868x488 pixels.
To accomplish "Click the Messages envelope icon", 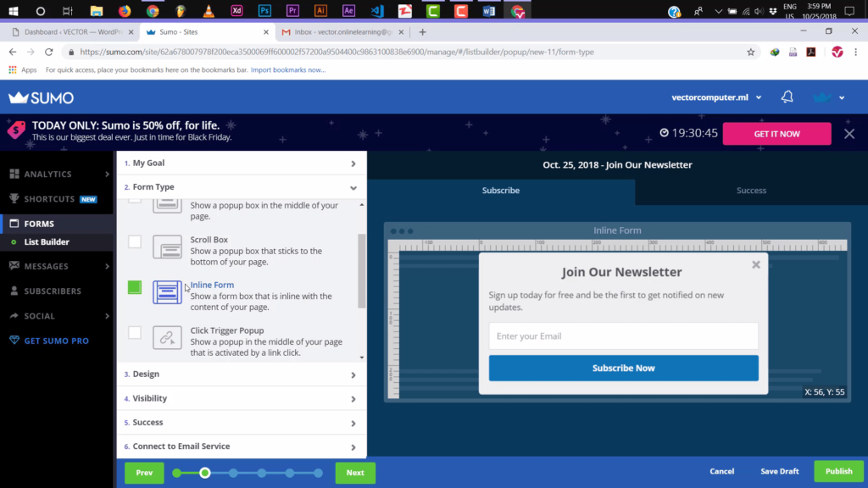I will [x=14, y=266].
